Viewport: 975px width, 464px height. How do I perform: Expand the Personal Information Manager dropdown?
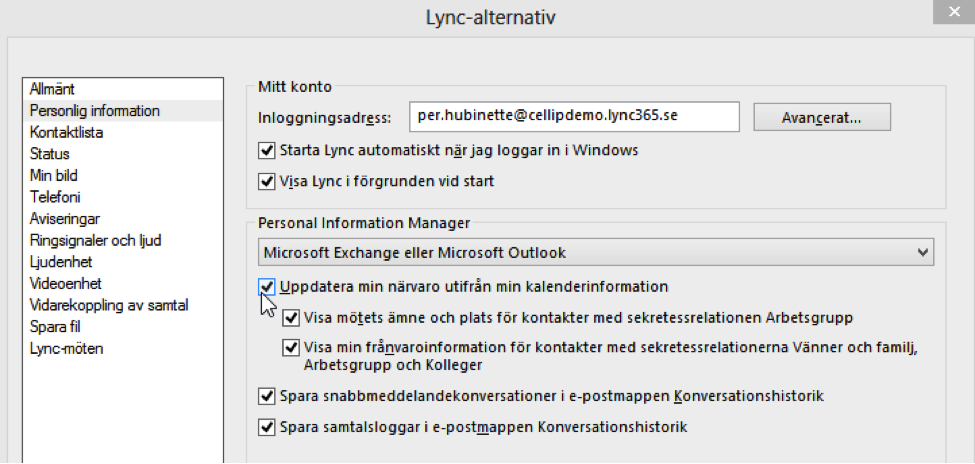(596, 253)
